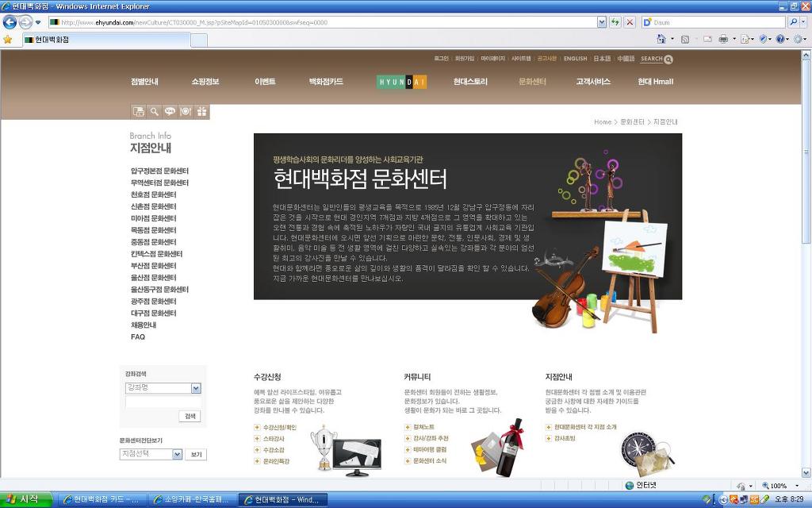Click the 日本語 language link

click(602, 59)
